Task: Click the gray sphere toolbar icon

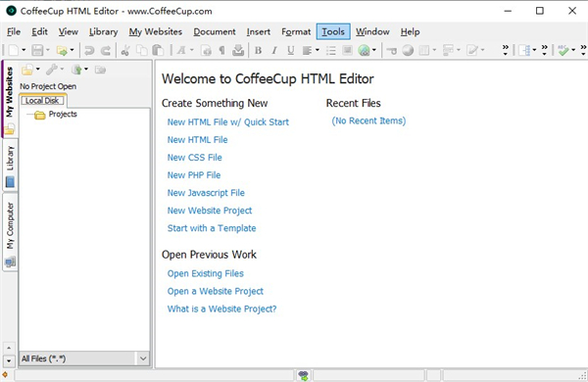Action: point(408,50)
